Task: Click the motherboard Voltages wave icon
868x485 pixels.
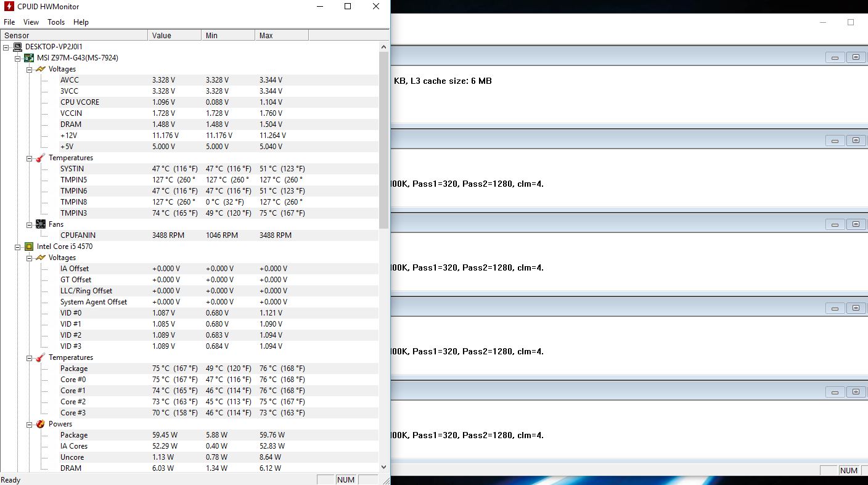Action: click(x=41, y=69)
